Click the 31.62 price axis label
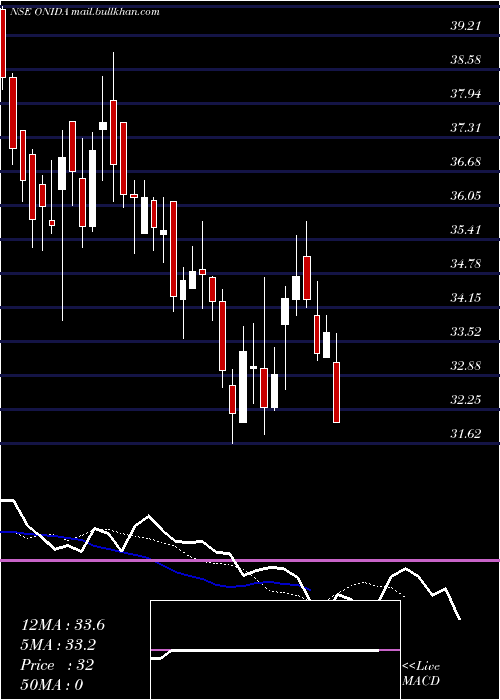This screenshot has height=700, width=500. 465,433
